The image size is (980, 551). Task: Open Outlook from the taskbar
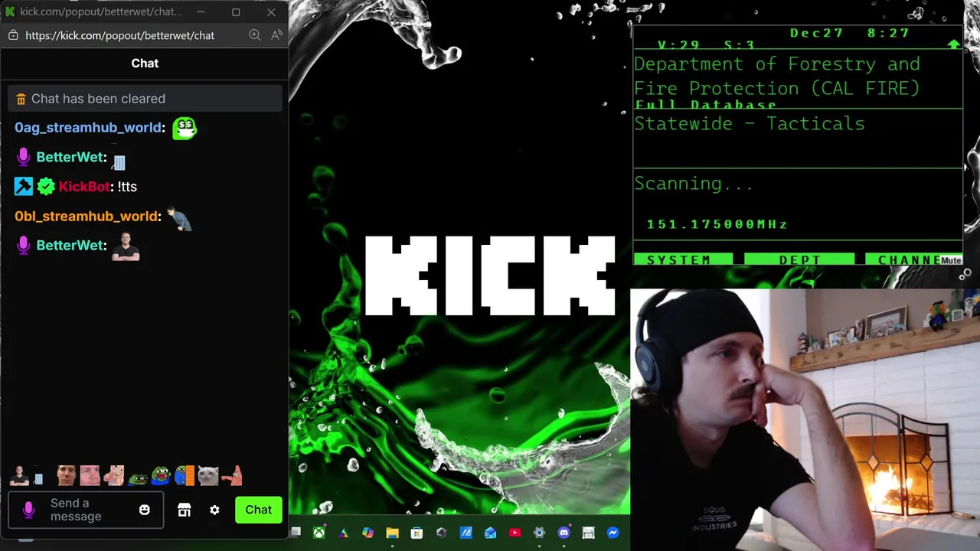coord(490,533)
